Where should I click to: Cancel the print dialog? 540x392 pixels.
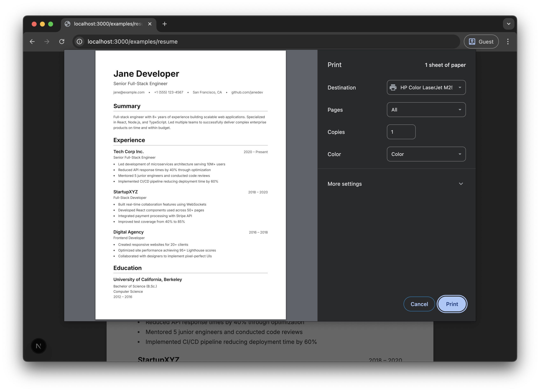[419, 304]
